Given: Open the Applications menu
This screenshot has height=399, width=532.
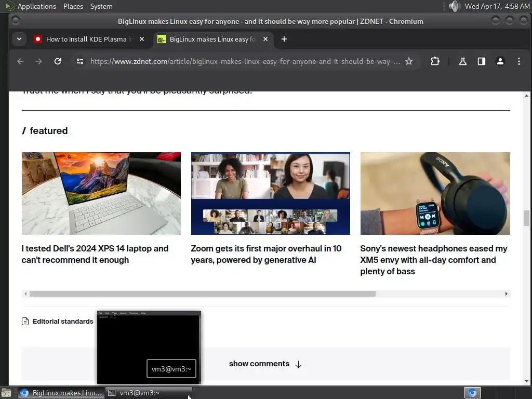Looking at the screenshot, I should pyautogui.click(x=37, y=6).
